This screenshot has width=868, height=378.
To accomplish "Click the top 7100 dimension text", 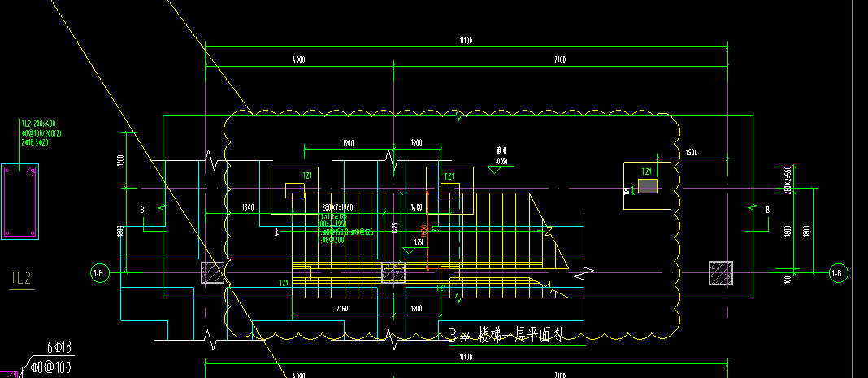I will (560, 60).
